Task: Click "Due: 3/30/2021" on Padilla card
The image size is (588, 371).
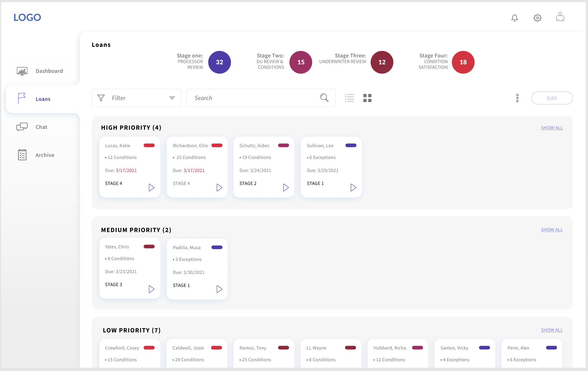Action: (189, 273)
